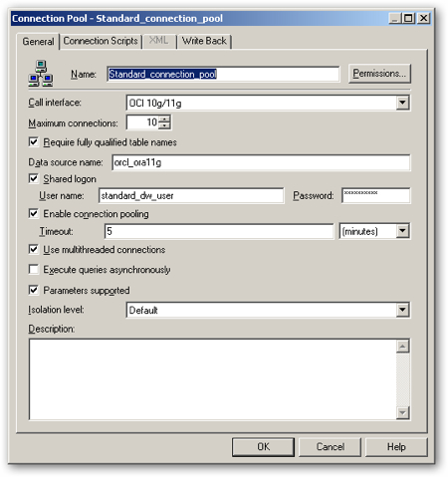Enable Execute queries asynchronously checkbox
Viewport: 448px width, 477px height.
34,269
